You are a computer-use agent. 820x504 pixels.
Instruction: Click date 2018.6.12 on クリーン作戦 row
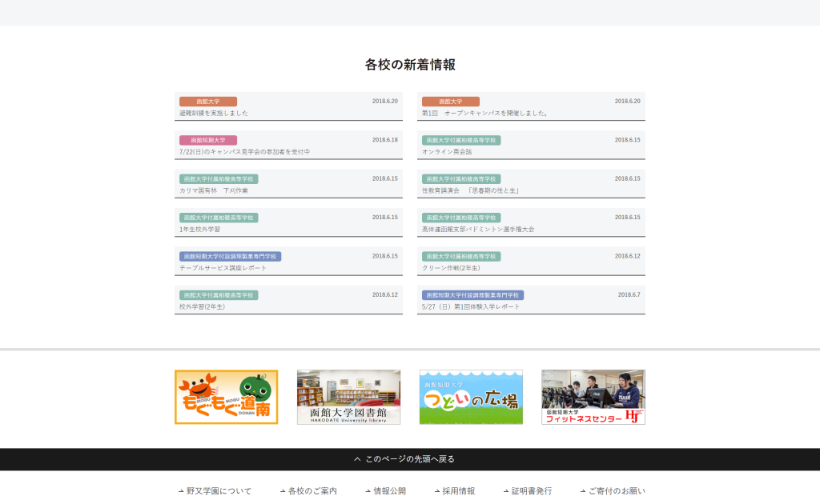[x=628, y=256]
